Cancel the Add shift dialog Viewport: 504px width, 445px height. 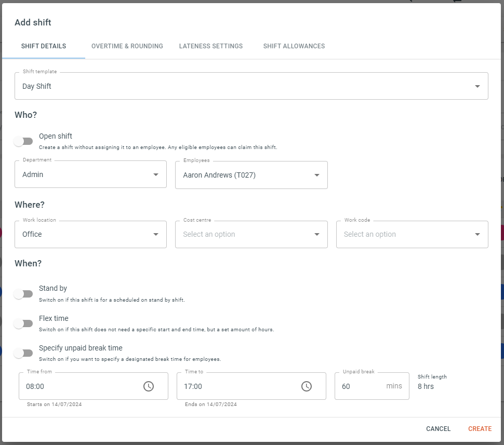pyautogui.click(x=438, y=428)
